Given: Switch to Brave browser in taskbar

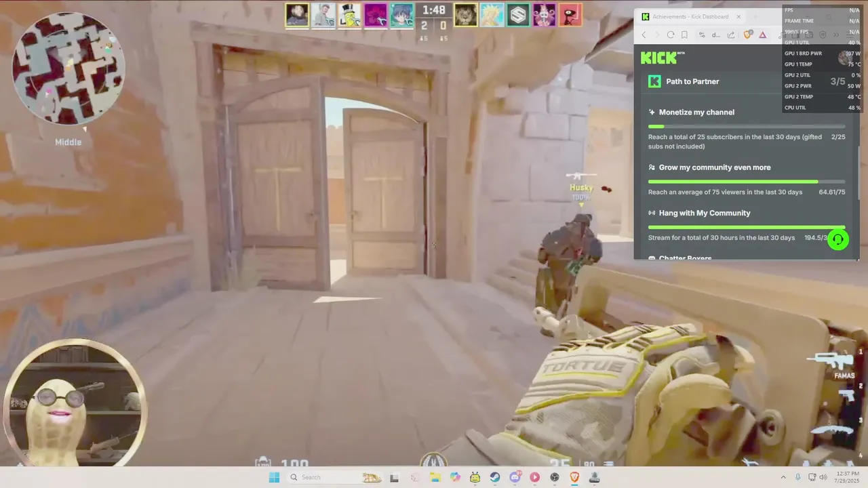Looking at the screenshot, I should pyautogui.click(x=574, y=477).
